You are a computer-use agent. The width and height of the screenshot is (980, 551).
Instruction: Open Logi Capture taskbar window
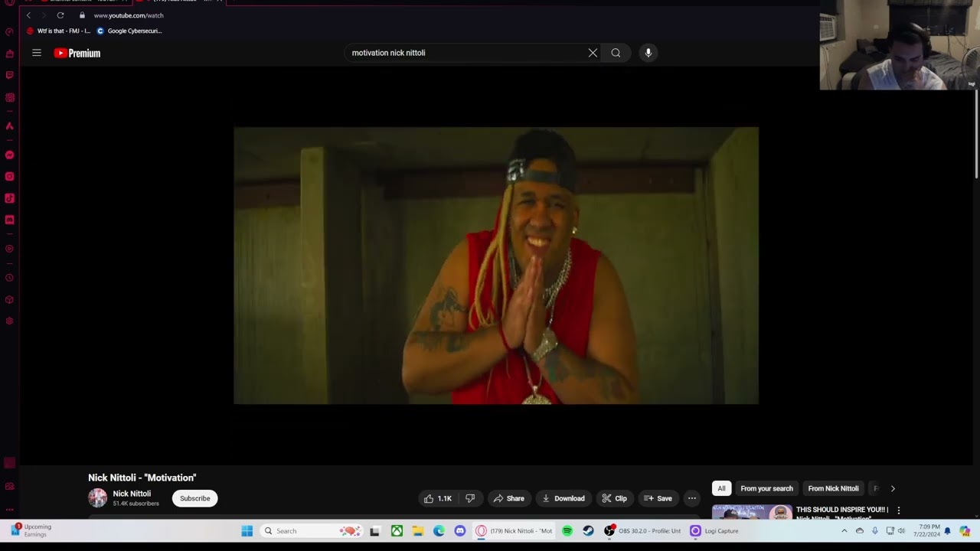tap(714, 531)
